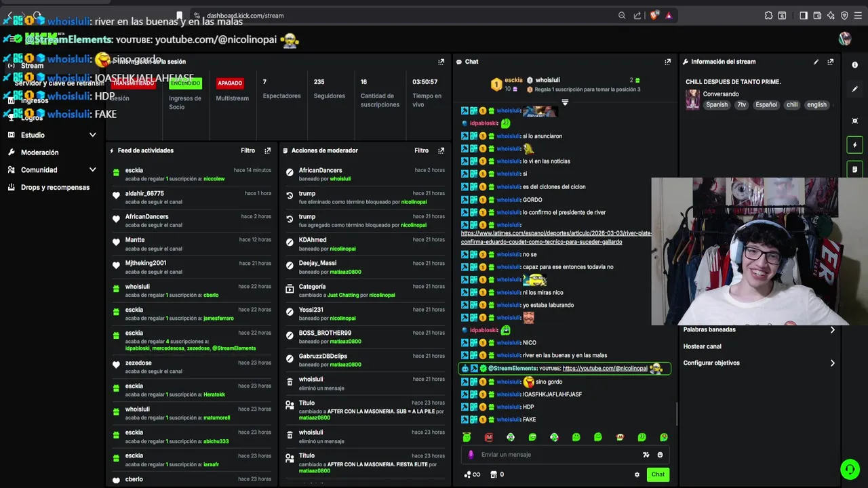The width and height of the screenshot is (868, 488).
Task: Click the green-outlined note icon in right rail
Action: coord(854,169)
